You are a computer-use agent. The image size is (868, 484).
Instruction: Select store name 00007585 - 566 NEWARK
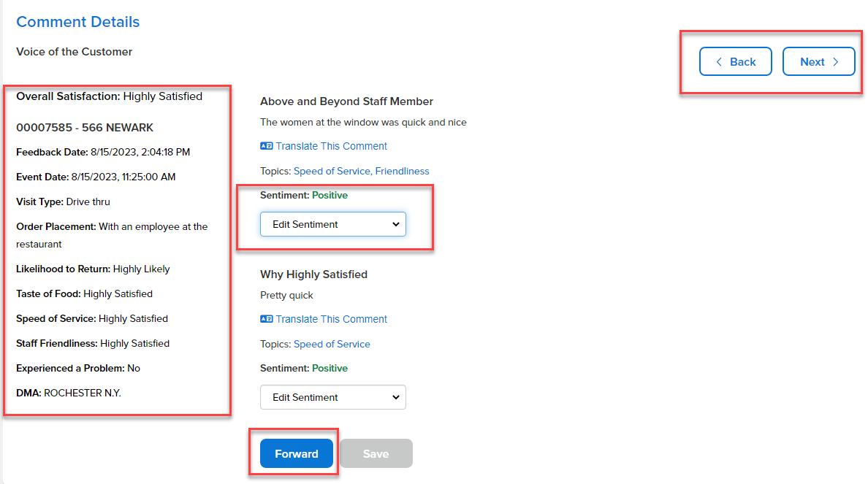(85, 128)
